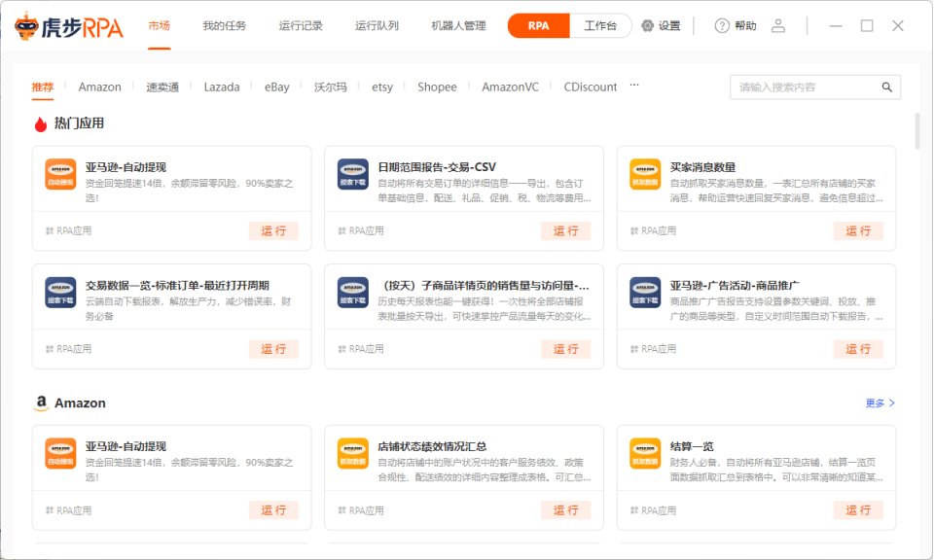Run the (按天)子商品详情页 app
Viewport: 934px width, 560px height.
pos(566,349)
